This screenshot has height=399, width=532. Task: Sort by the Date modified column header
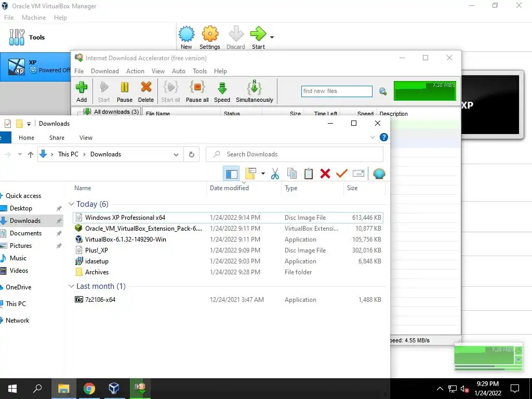pyautogui.click(x=244, y=188)
